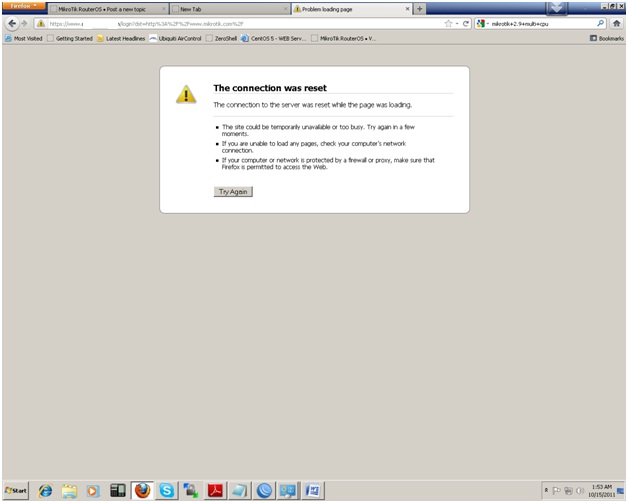Close the Problem loading page tab
This screenshot has height=503, width=628.
(407, 9)
